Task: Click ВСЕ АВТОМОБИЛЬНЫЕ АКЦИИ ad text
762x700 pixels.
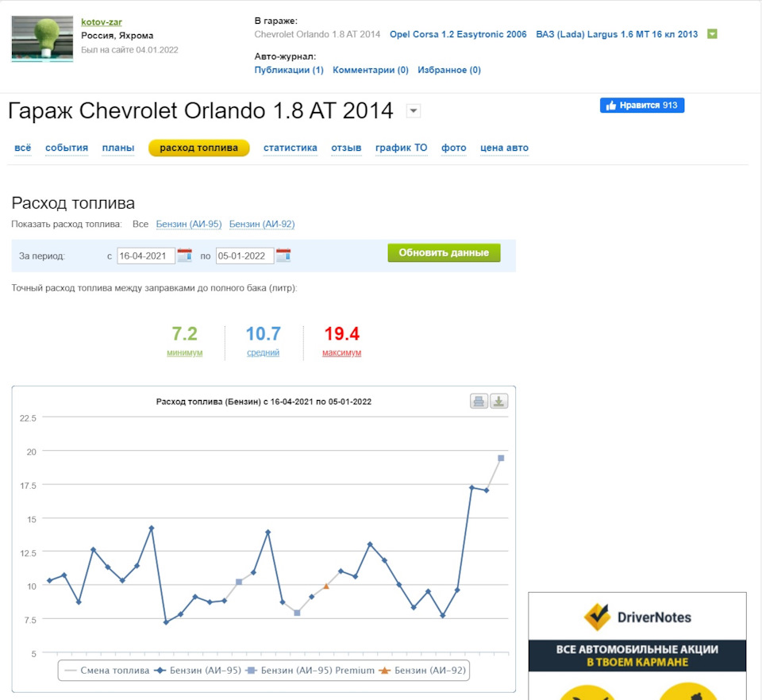Action: coord(637,649)
